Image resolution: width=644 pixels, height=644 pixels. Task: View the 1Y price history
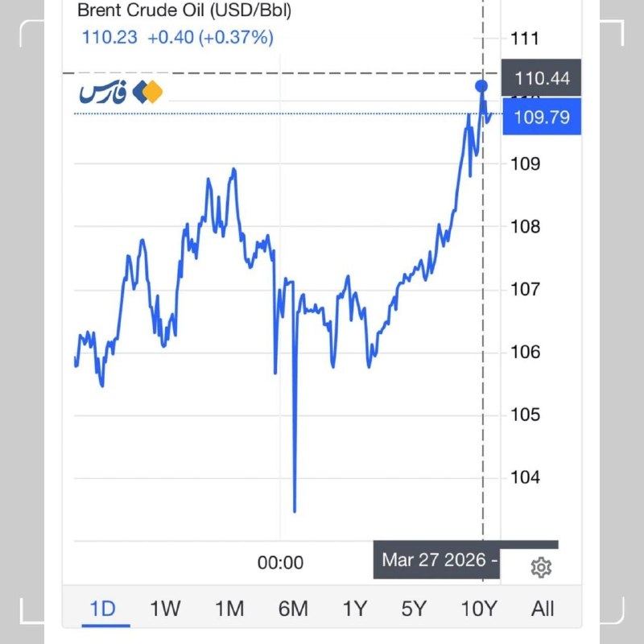tap(356, 609)
